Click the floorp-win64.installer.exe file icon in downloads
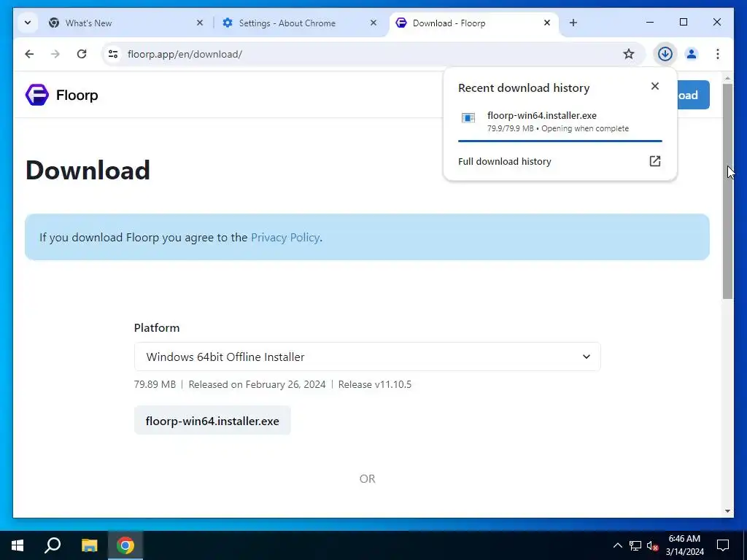Image resolution: width=747 pixels, height=560 pixels. (468, 117)
